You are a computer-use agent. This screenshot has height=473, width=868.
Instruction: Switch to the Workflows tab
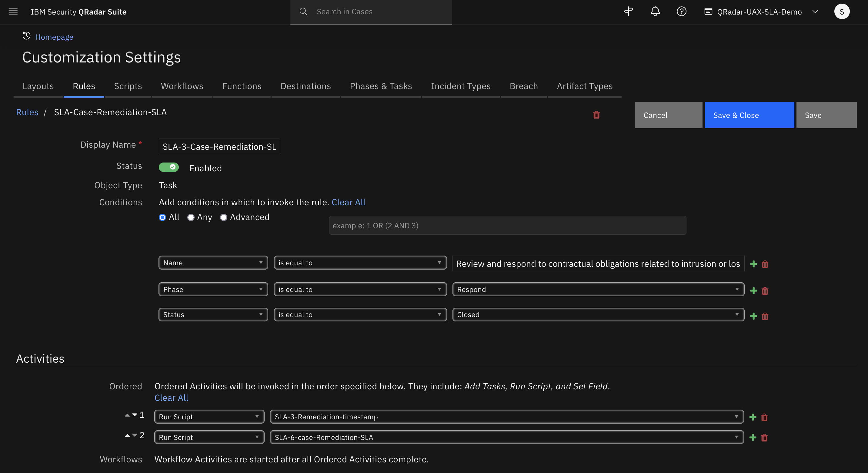182,86
